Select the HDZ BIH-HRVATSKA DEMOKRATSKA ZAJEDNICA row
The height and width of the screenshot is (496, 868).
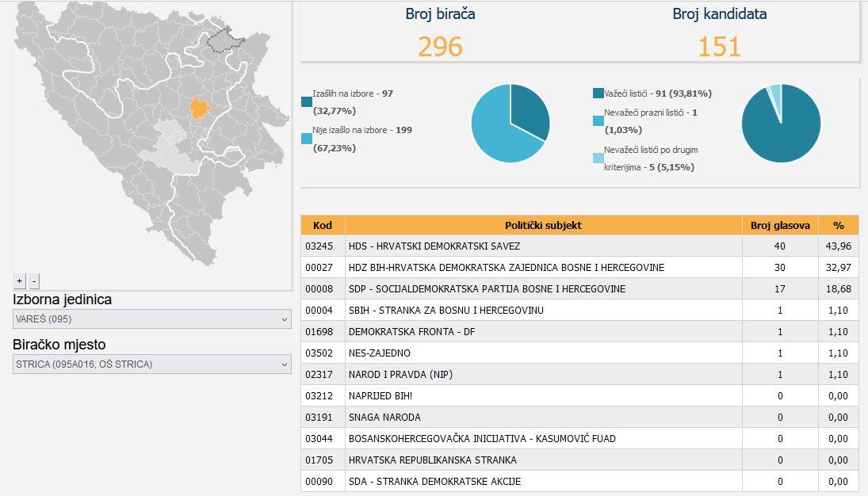coord(579,267)
